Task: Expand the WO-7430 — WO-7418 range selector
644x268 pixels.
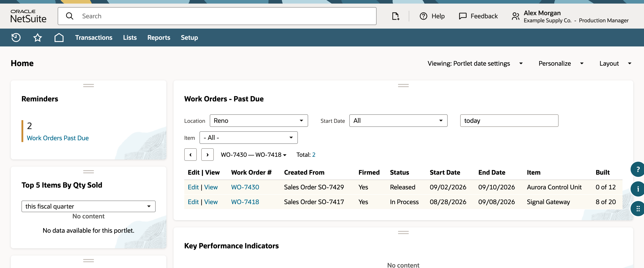Action: 254,155
